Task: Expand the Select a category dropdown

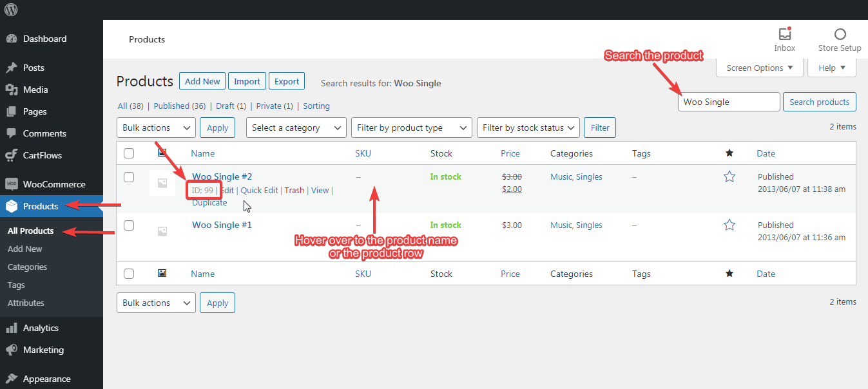Action: click(x=296, y=128)
